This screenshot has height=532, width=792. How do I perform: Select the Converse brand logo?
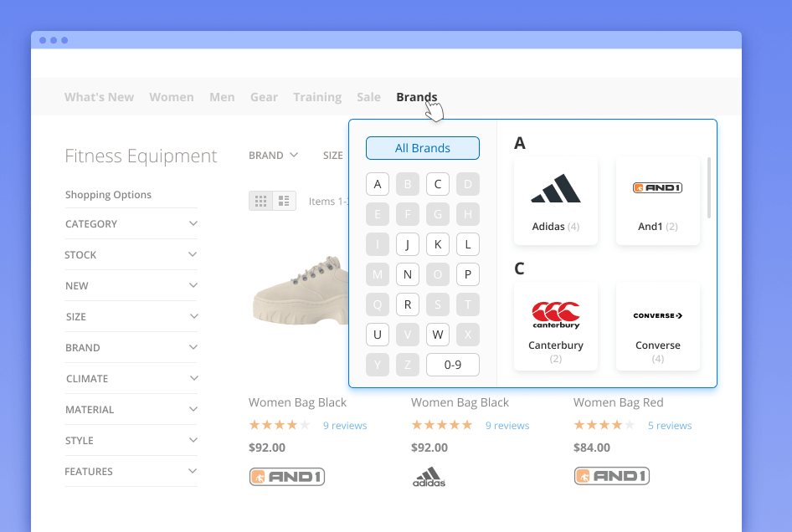coord(657,315)
